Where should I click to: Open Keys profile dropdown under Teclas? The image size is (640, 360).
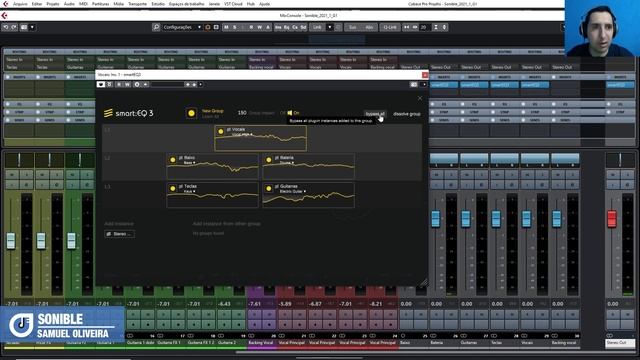pyautogui.click(x=189, y=191)
